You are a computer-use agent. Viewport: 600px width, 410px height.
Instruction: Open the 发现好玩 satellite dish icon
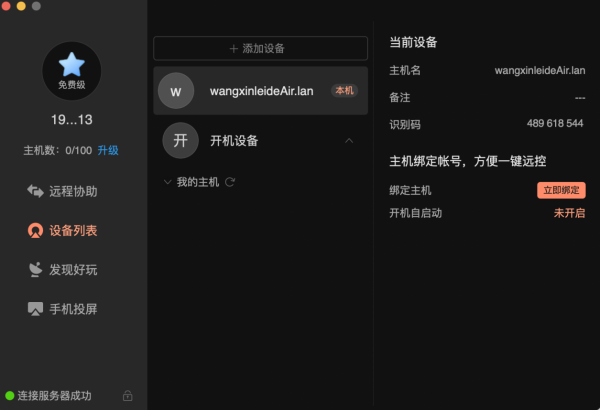[35, 270]
